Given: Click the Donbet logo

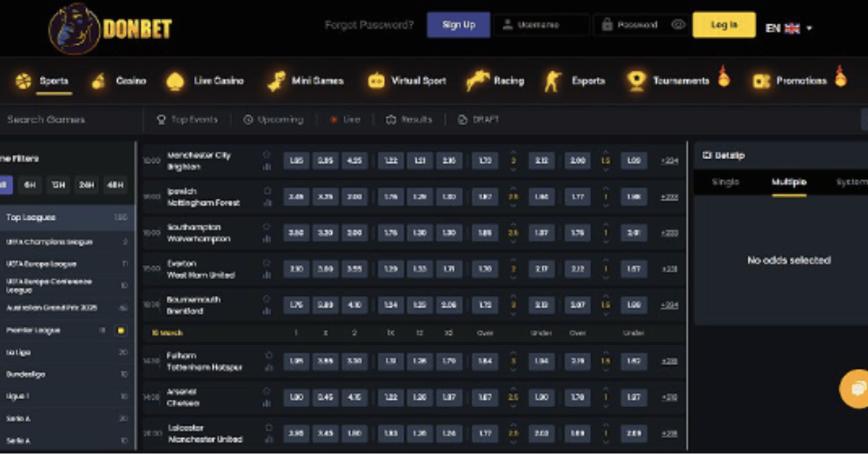Looking at the screenshot, I should click(x=110, y=28).
